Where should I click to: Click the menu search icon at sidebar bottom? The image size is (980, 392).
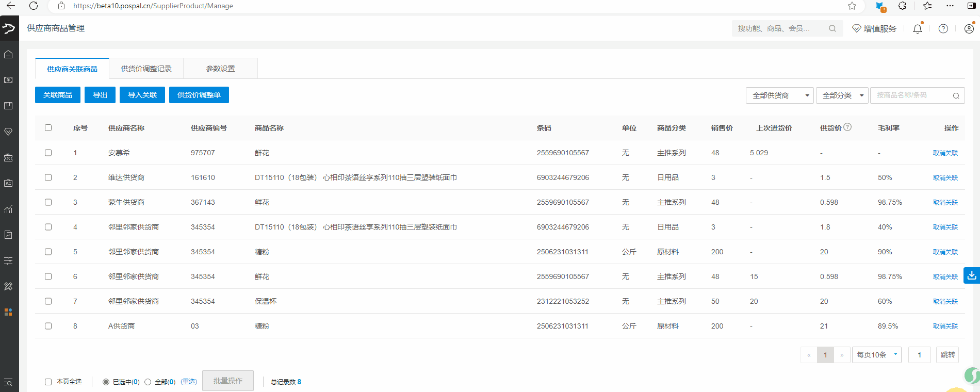click(x=8, y=382)
